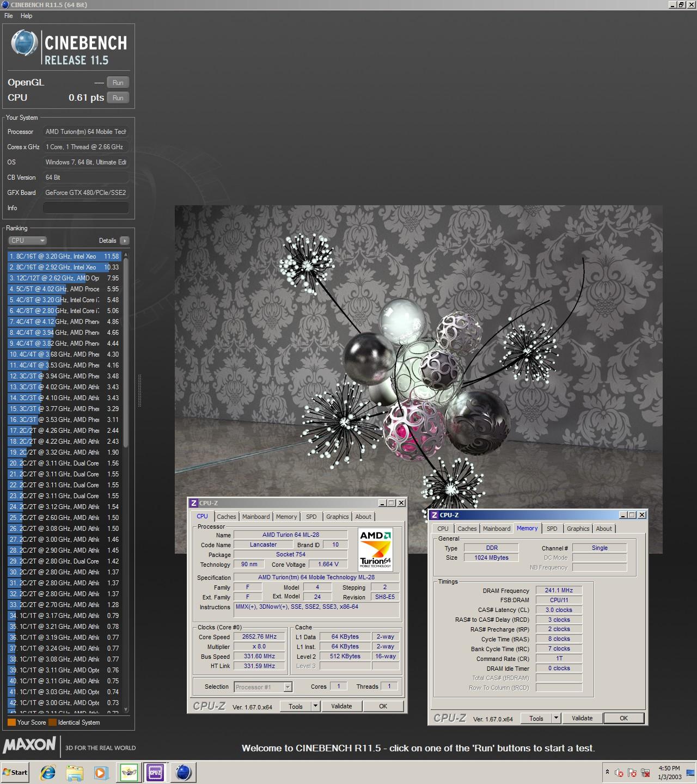Click the Show Desktop button in taskbar corner
The height and width of the screenshot is (784, 697).
point(692,772)
